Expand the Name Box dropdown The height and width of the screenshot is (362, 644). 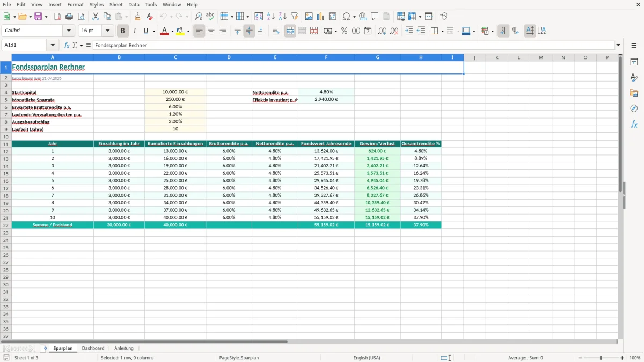pos(53,46)
